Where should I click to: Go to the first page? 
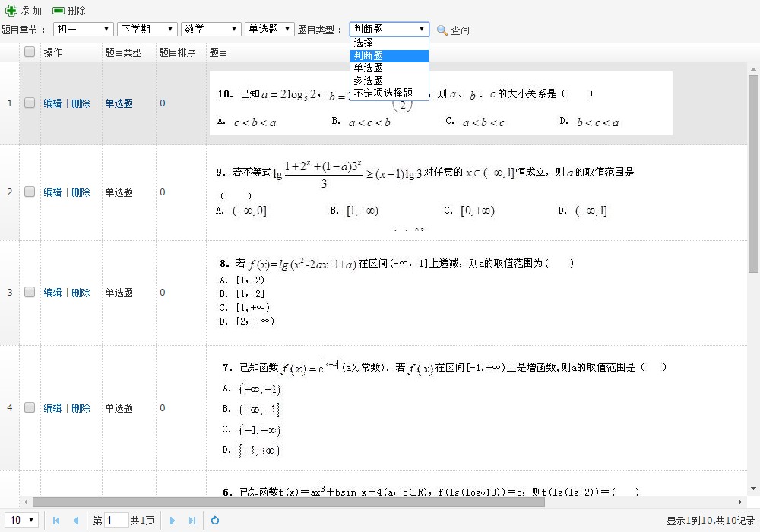pyautogui.click(x=55, y=521)
